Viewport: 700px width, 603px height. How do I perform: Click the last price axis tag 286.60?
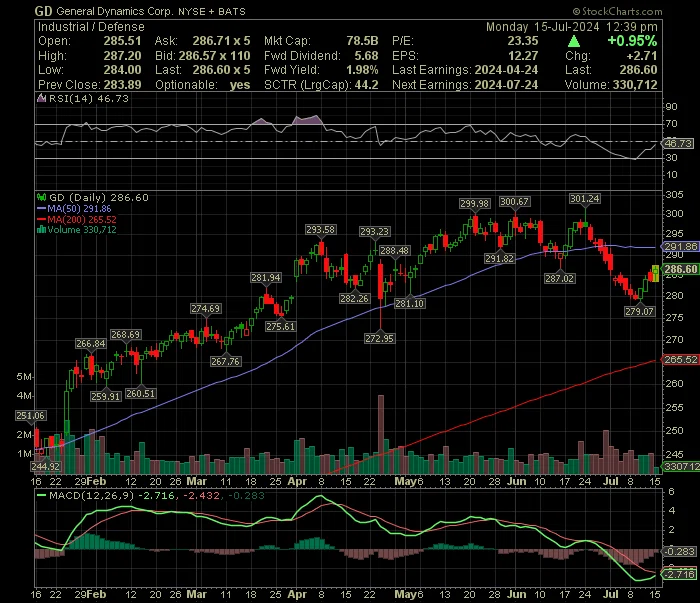tap(681, 269)
